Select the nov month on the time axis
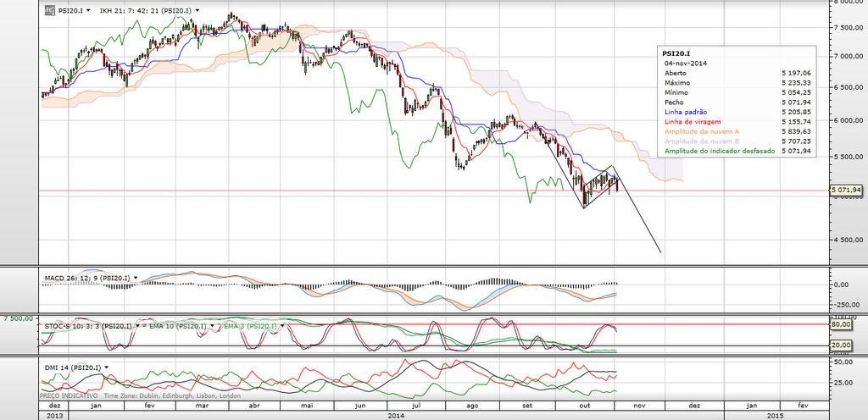This screenshot has width=868, height=420. 639,406
